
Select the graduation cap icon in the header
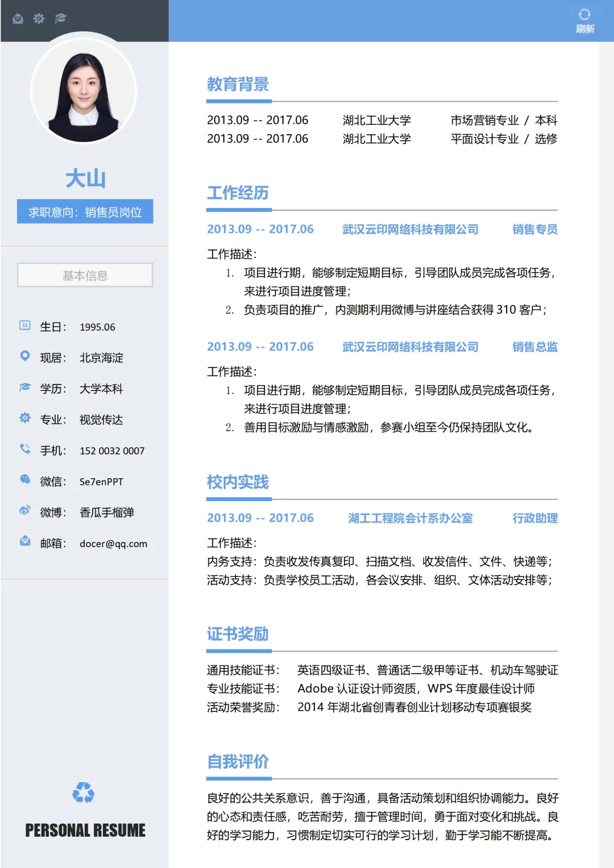coord(60,18)
